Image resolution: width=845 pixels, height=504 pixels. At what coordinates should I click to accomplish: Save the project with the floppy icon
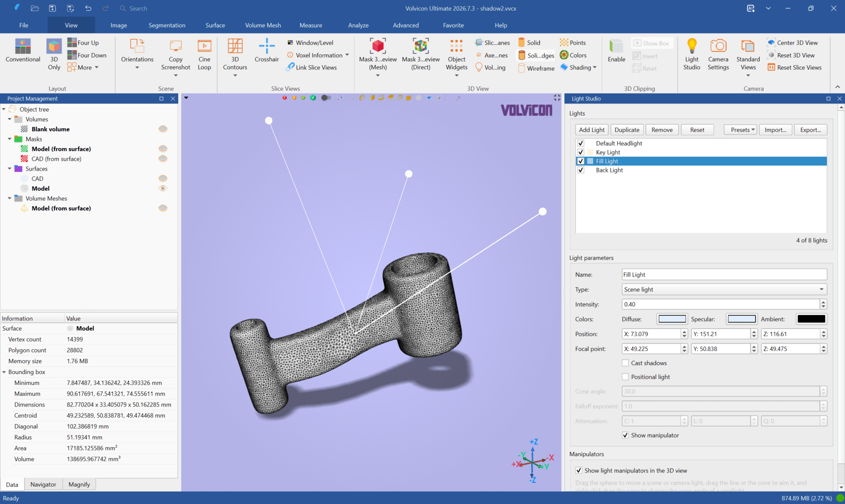click(52, 8)
